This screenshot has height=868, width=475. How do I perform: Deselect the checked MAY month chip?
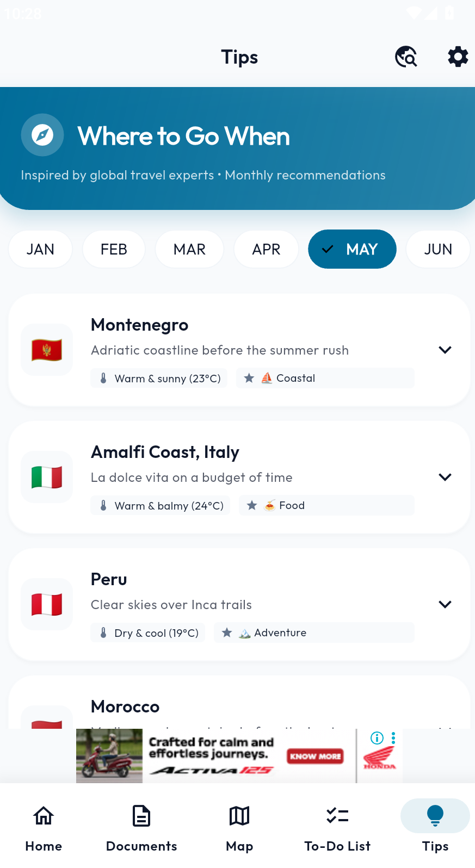352,249
